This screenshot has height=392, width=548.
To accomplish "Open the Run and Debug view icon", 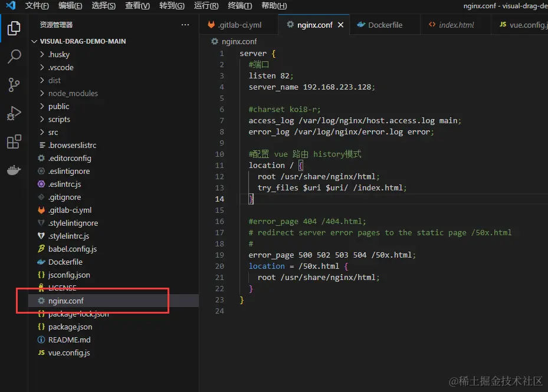I will coord(14,113).
